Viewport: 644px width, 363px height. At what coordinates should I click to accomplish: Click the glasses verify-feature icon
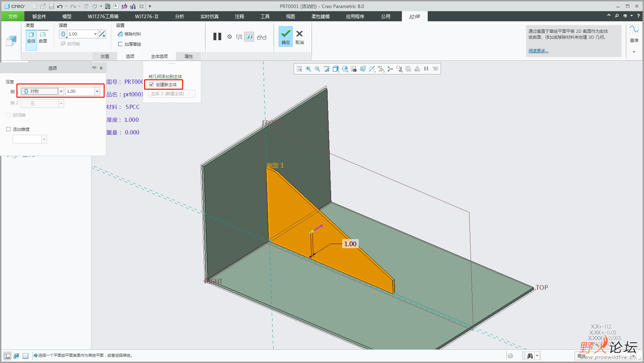[262, 37]
